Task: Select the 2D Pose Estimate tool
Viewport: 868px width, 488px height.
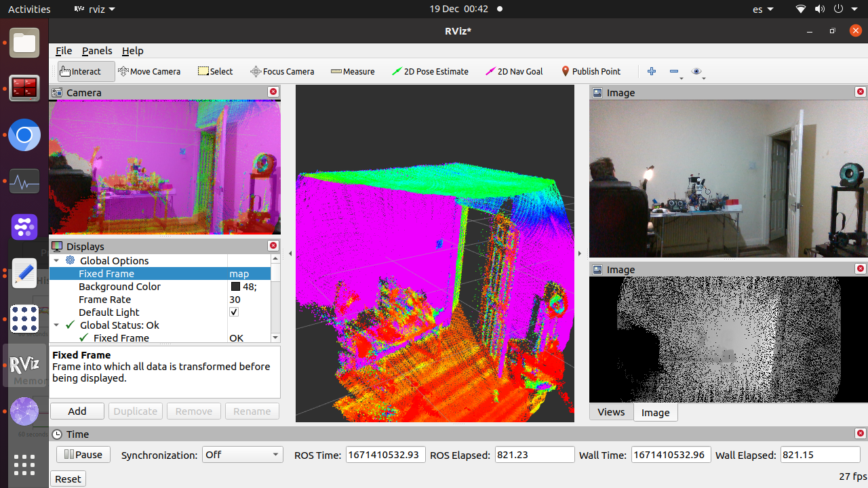Action: pos(430,71)
